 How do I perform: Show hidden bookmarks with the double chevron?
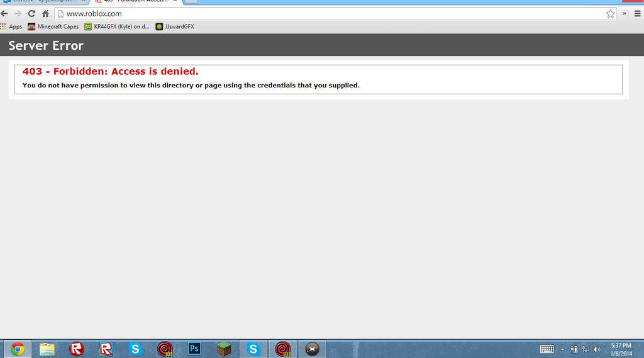625,14
